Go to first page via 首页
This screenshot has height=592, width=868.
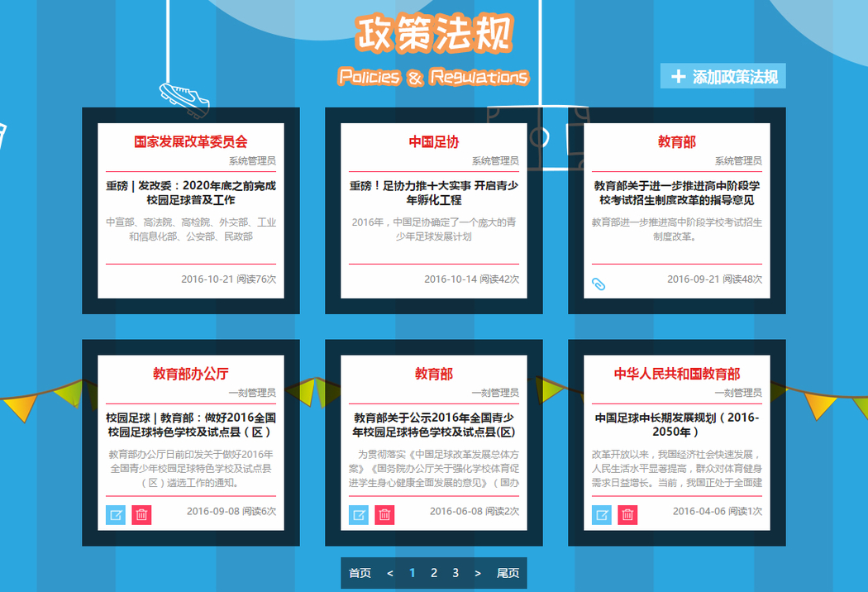(x=360, y=573)
